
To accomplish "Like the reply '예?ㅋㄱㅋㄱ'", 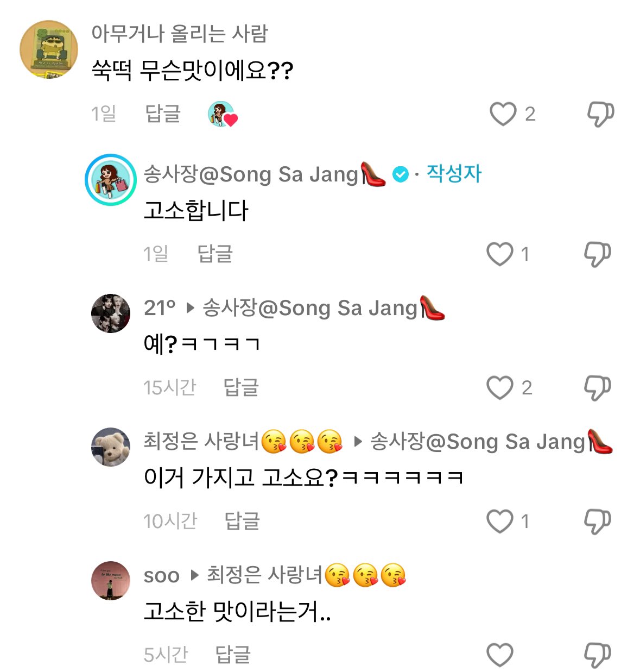I will tap(499, 387).
